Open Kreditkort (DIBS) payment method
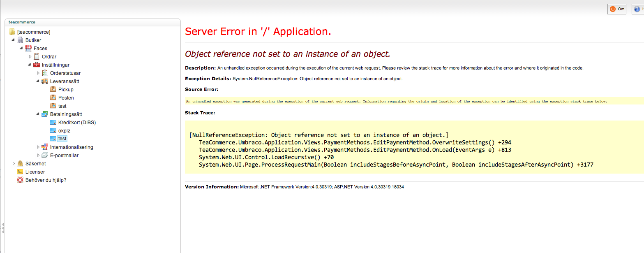This screenshot has height=253, width=644. pyautogui.click(x=77, y=123)
